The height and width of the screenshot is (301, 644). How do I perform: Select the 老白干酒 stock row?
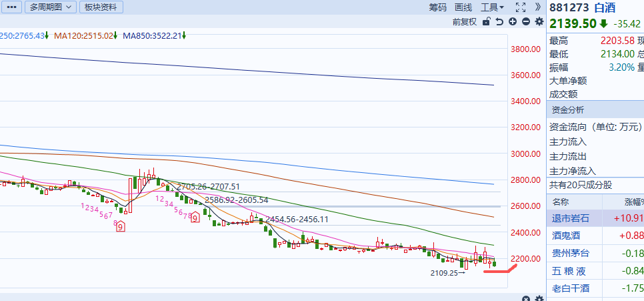tap(595, 288)
